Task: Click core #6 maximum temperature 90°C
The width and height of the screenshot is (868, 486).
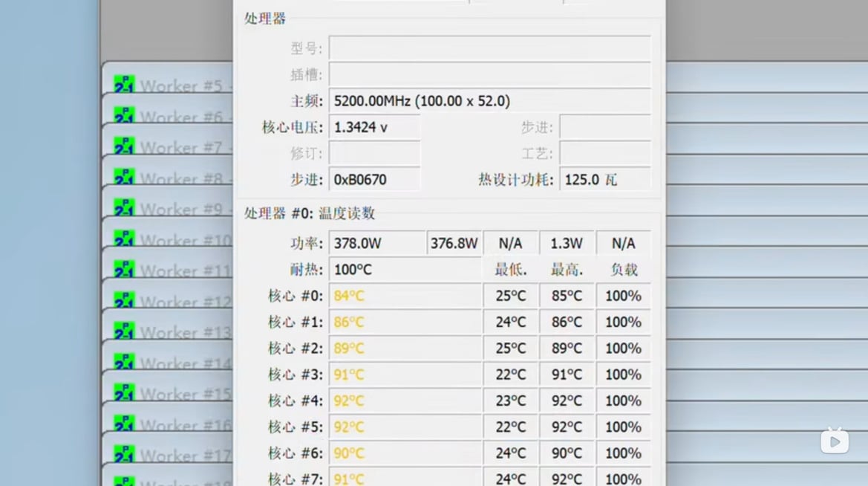Action: tap(567, 453)
